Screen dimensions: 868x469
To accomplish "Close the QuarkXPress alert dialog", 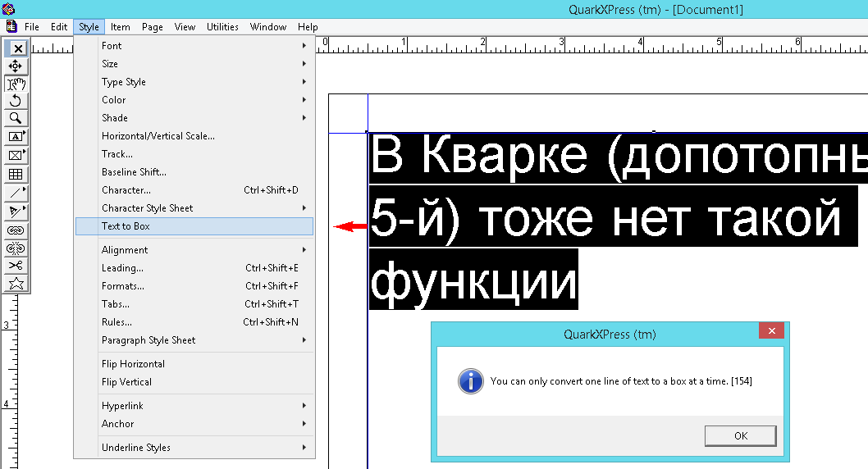I will [772, 330].
